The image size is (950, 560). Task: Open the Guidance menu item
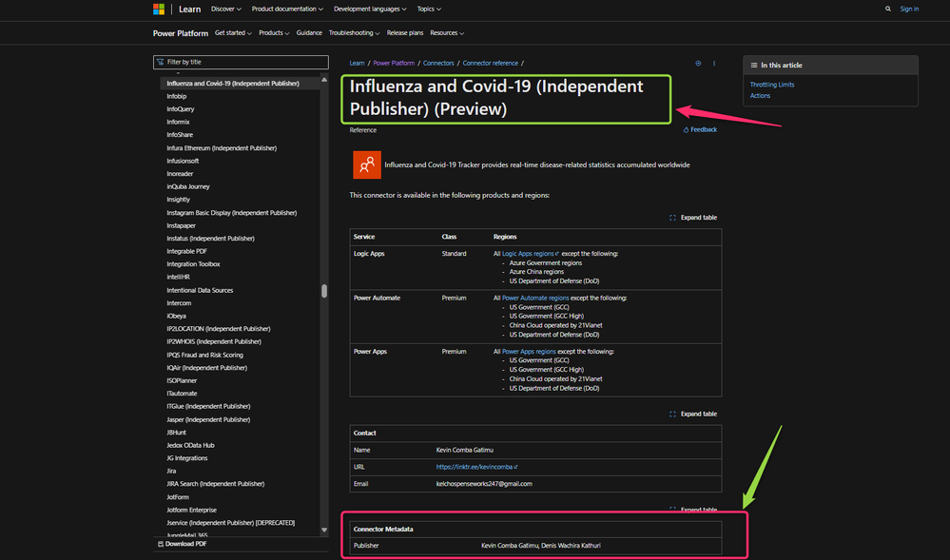(309, 33)
